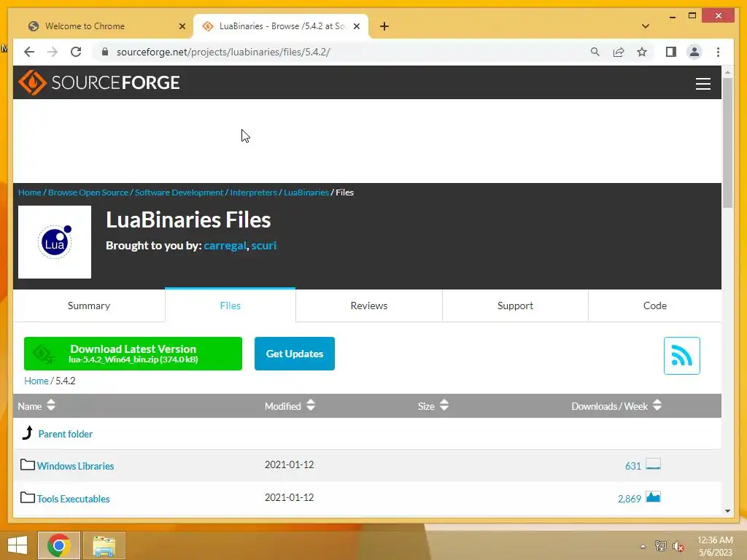Click the zoom magnifier in address bar
The width and height of the screenshot is (747, 560).
click(595, 52)
